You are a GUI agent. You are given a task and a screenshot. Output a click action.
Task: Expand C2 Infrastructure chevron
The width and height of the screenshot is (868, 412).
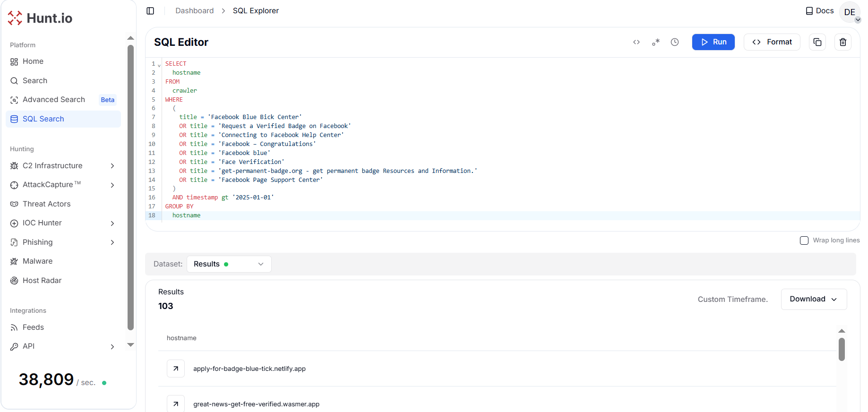point(112,166)
